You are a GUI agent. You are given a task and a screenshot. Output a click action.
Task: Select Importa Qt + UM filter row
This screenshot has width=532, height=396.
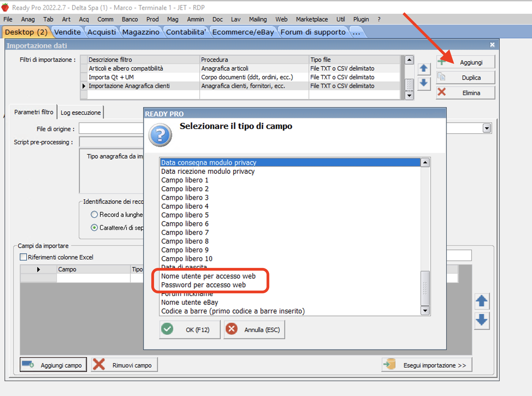click(240, 77)
